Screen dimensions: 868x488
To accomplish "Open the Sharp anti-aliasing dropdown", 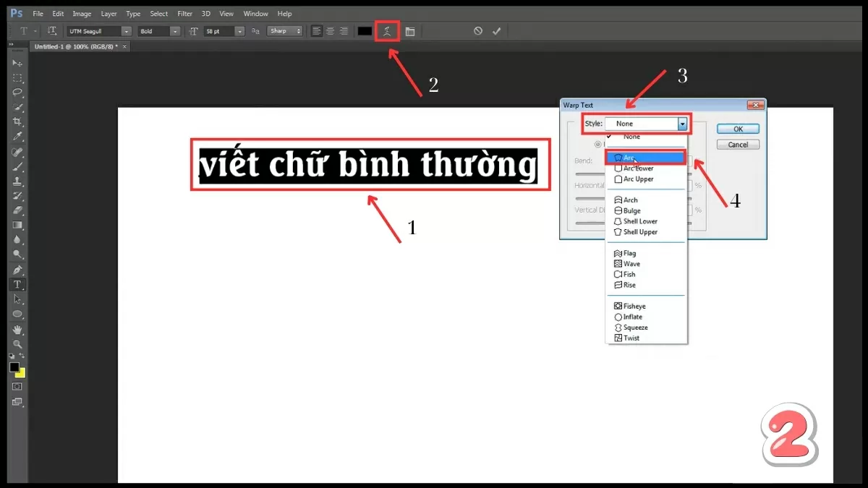I will coord(284,30).
